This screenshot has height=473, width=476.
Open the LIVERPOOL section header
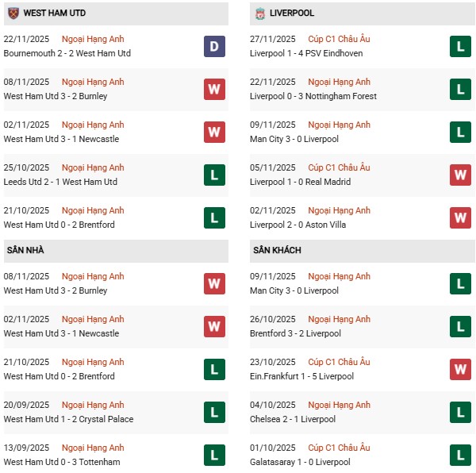292,13
